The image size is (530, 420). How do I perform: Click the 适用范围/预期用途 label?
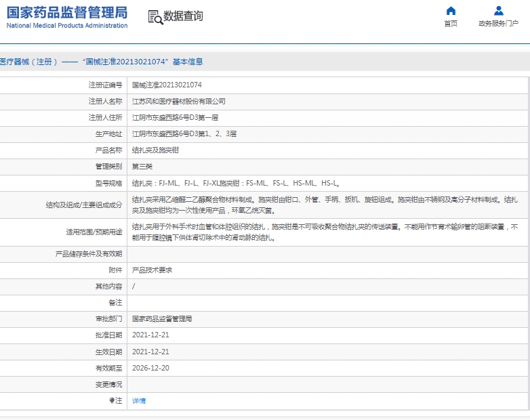tap(94, 232)
